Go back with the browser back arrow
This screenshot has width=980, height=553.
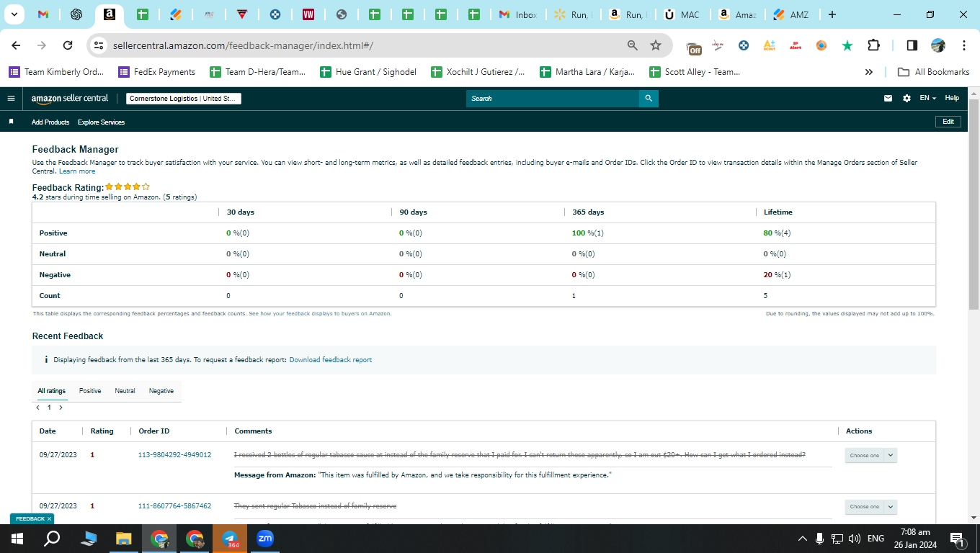pyautogui.click(x=17, y=45)
